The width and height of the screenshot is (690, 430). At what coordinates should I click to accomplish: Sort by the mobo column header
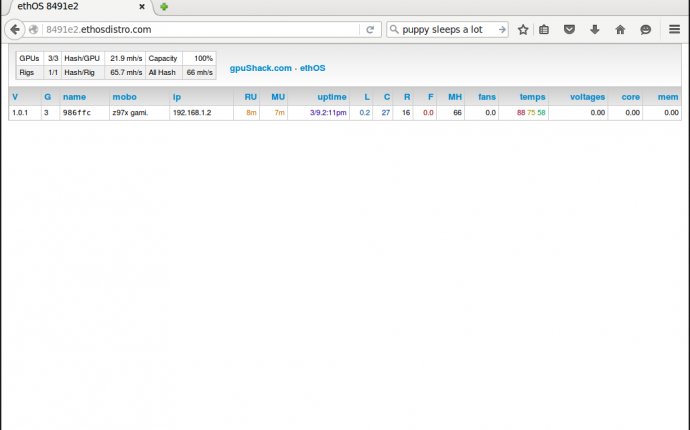(x=125, y=97)
